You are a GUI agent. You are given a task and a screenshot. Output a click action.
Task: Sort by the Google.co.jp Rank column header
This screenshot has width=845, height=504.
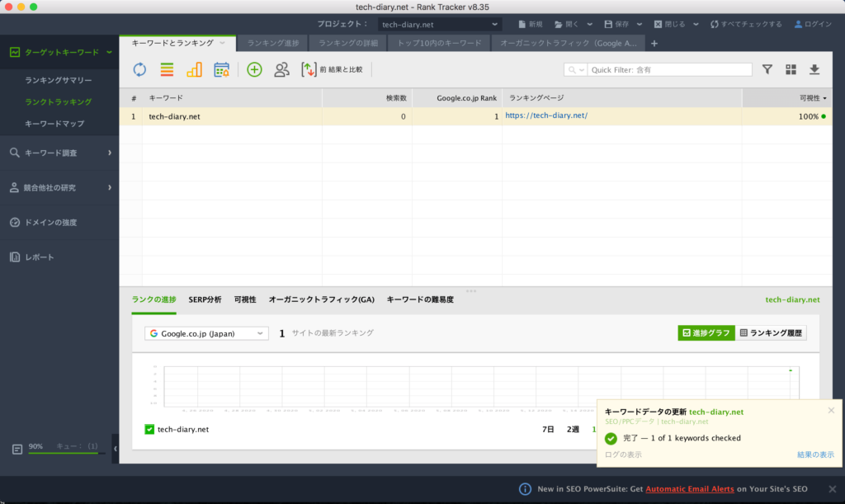tap(457, 98)
